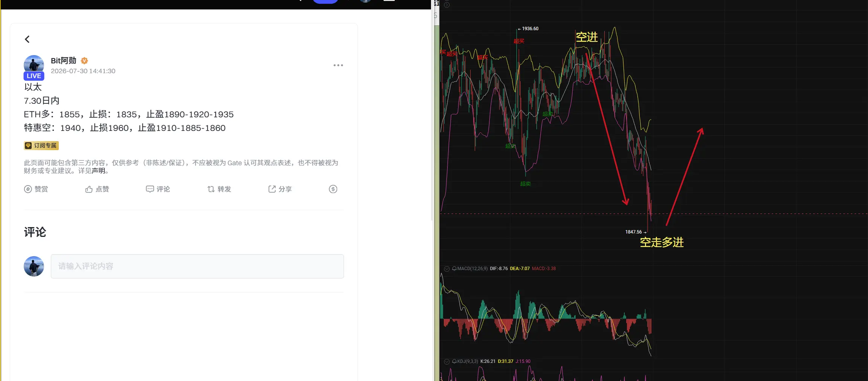Select the post line 7.30日内
Image resolution: width=868 pixels, height=381 pixels.
41,101
